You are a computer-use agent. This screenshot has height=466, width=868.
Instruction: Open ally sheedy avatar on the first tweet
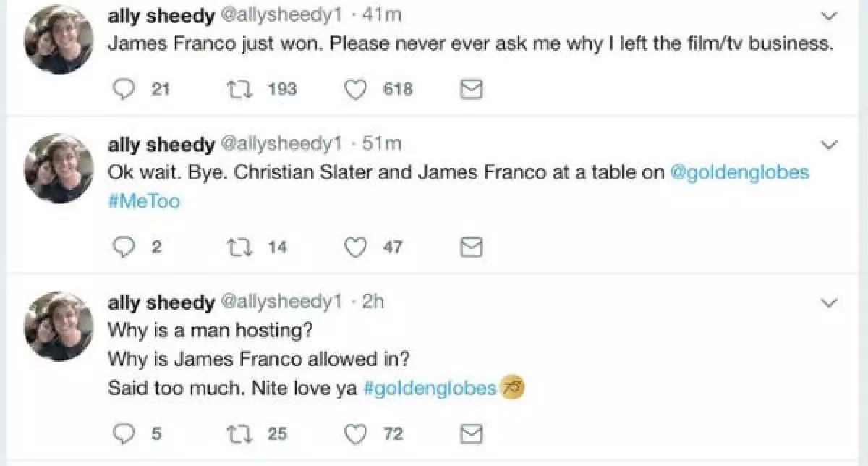point(59,40)
